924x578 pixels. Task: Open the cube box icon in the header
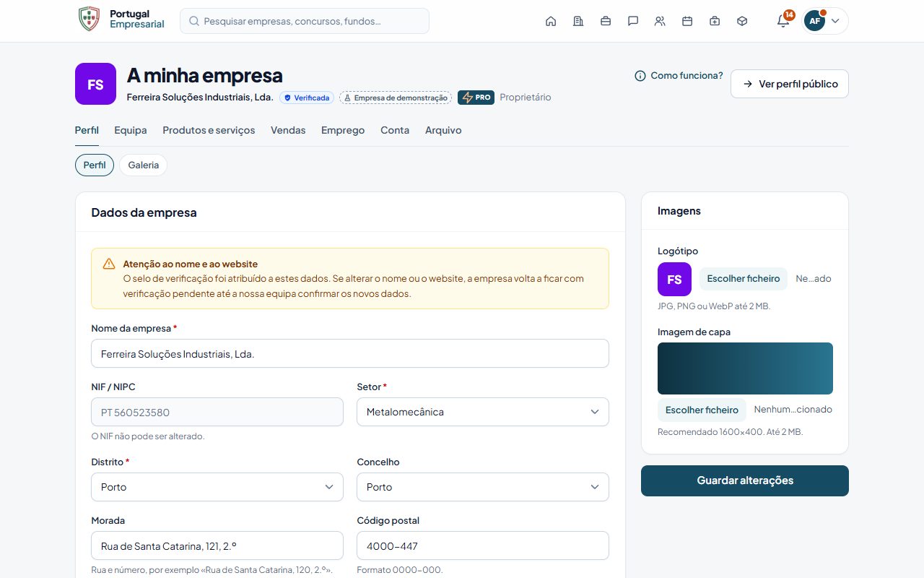click(x=742, y=21)
